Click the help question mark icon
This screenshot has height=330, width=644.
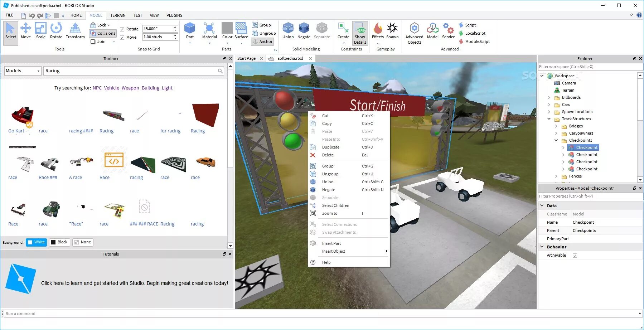click(639, 15)
